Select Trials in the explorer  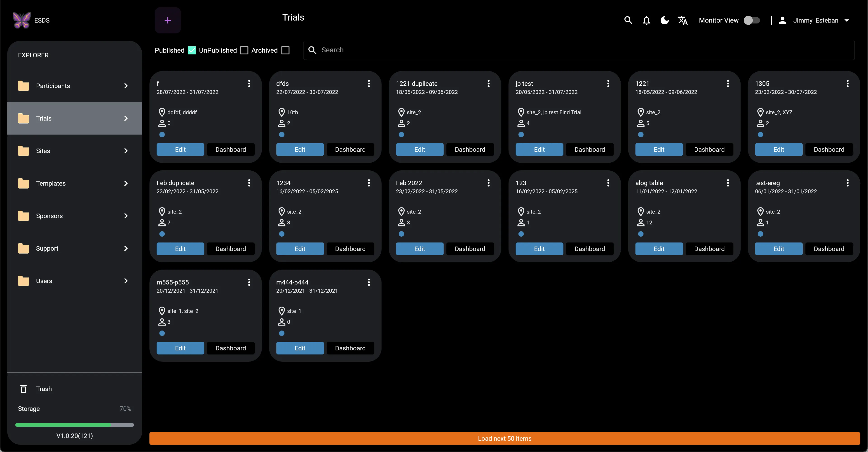pos(75,118)
